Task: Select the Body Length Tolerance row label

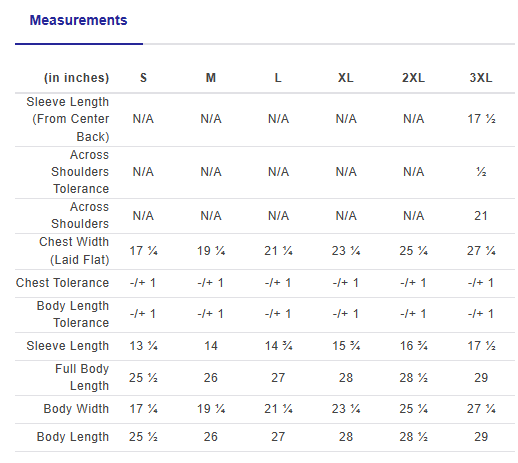Action: (x=73, y=314)
